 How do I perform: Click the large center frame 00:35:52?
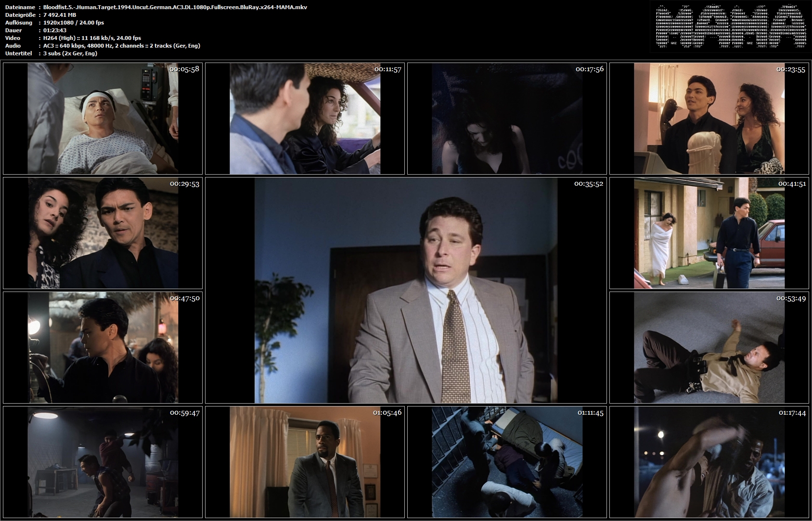(x=406, y=290)
